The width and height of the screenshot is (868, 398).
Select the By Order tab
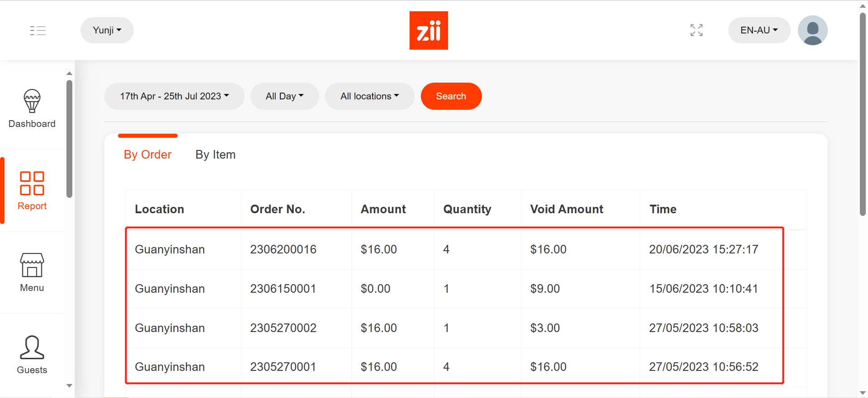tap(147, 155)
